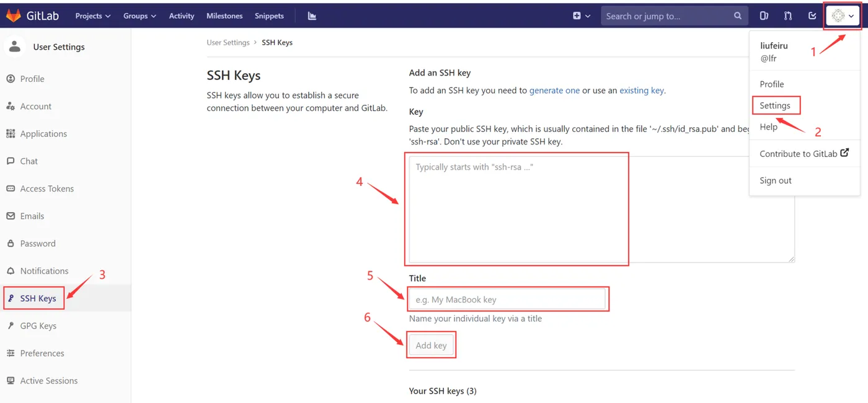Click the Emails envelope icon in sidebar
868x403 pixels.
click(x=11, y=216)
